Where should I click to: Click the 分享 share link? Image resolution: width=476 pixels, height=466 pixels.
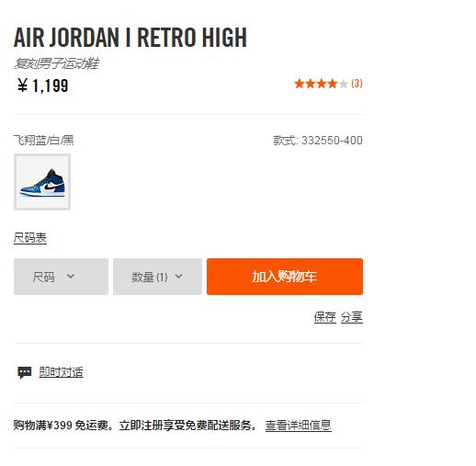pyautogui.click(x=352, y=317)
